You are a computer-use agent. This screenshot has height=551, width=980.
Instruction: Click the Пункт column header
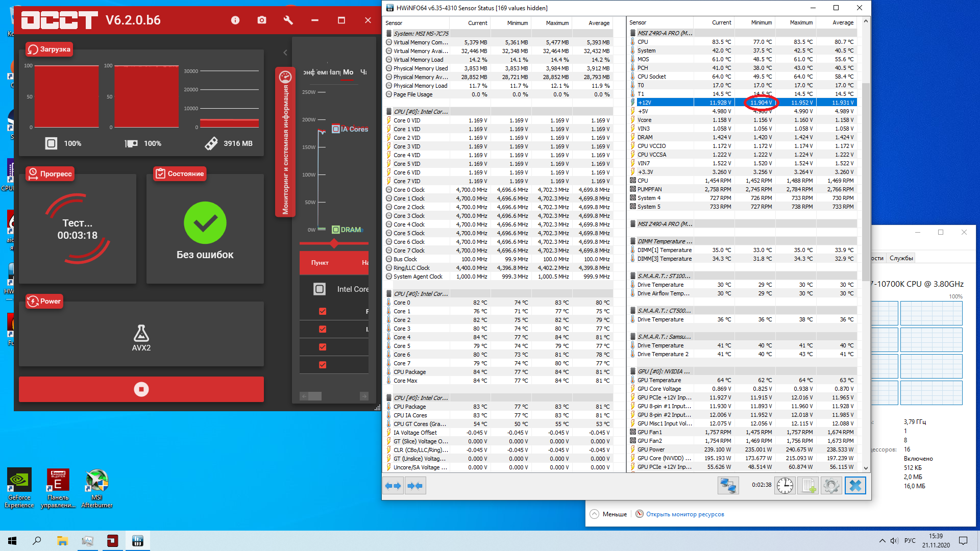(320, 263)
